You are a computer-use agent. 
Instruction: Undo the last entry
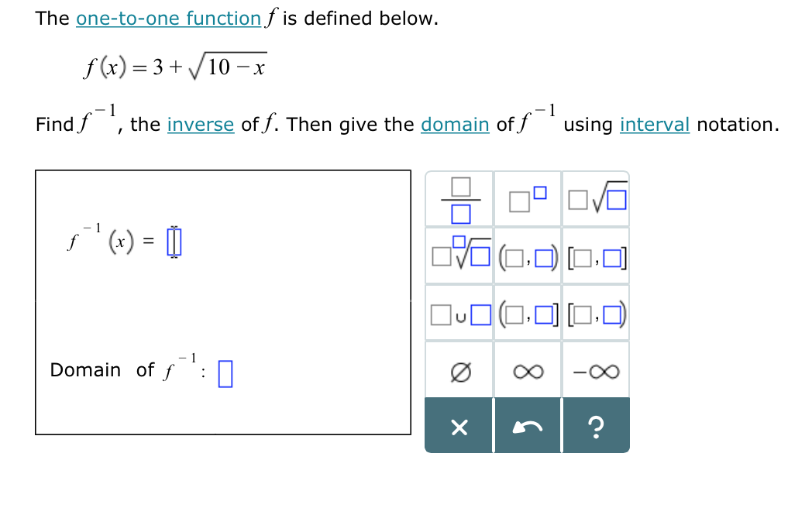528,425
